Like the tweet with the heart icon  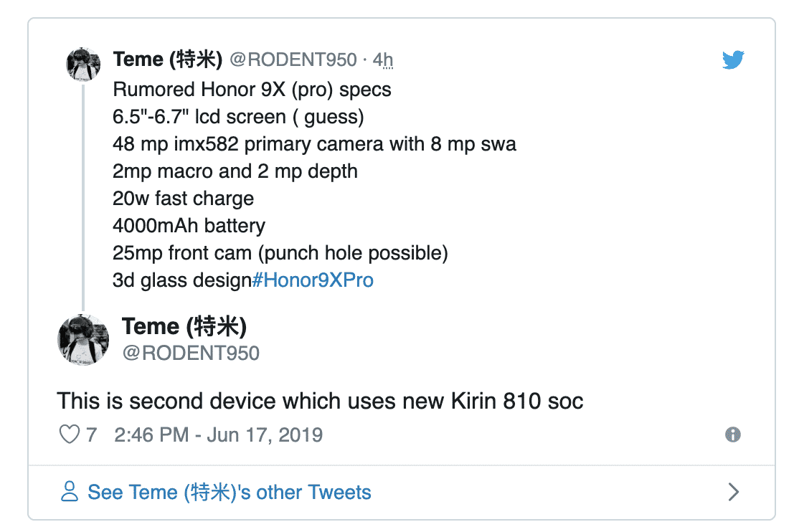pos(69,434)
